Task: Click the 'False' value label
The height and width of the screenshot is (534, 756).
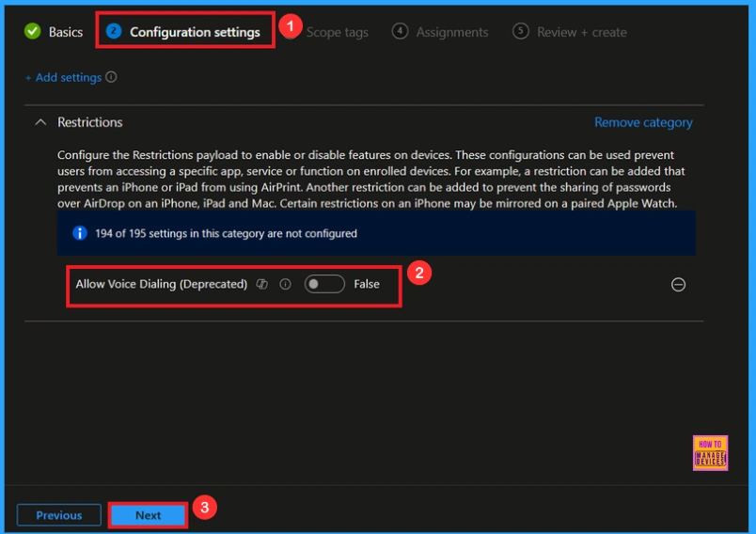Action: [367, 284]
